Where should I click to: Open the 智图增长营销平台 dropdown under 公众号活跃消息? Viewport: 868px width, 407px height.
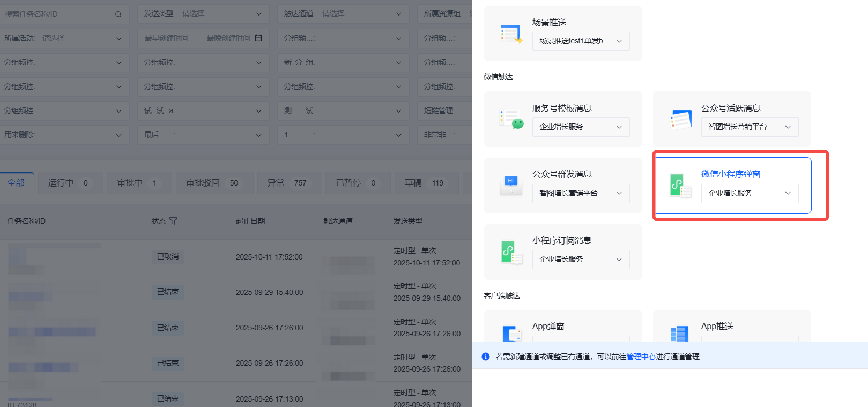click(x=750, y=127)
